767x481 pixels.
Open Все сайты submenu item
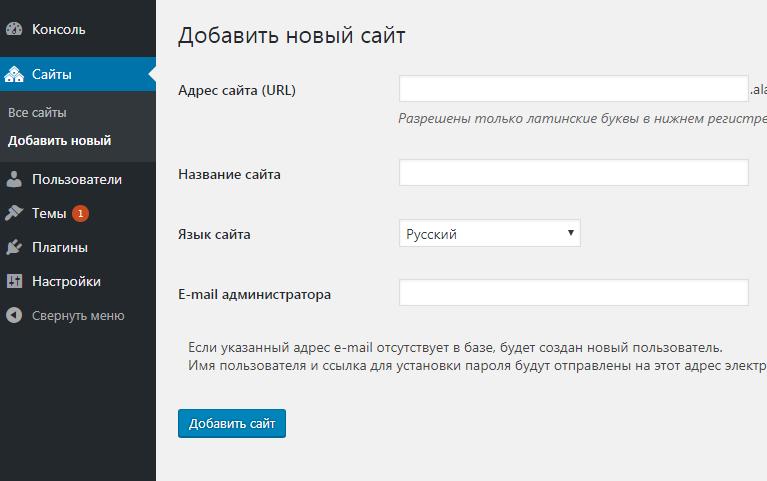[37, 113]
